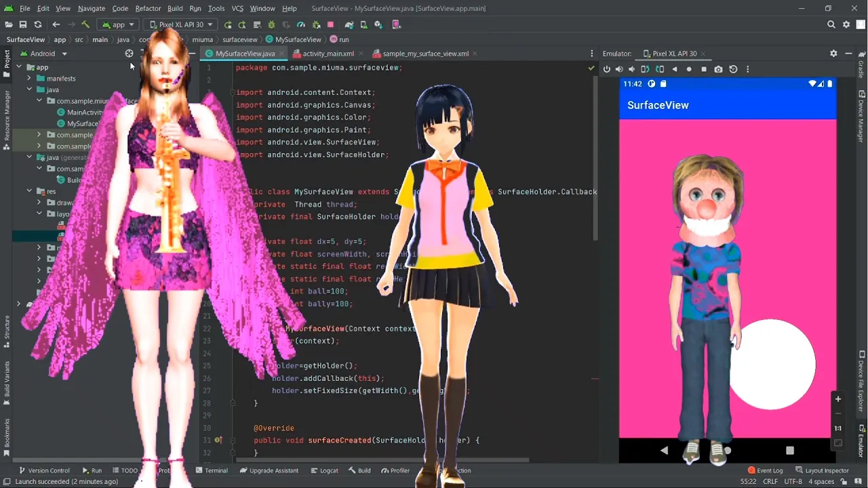Open the Navigate menu
The width and height of the screenshot is (868, 488).
coord(92,8)
